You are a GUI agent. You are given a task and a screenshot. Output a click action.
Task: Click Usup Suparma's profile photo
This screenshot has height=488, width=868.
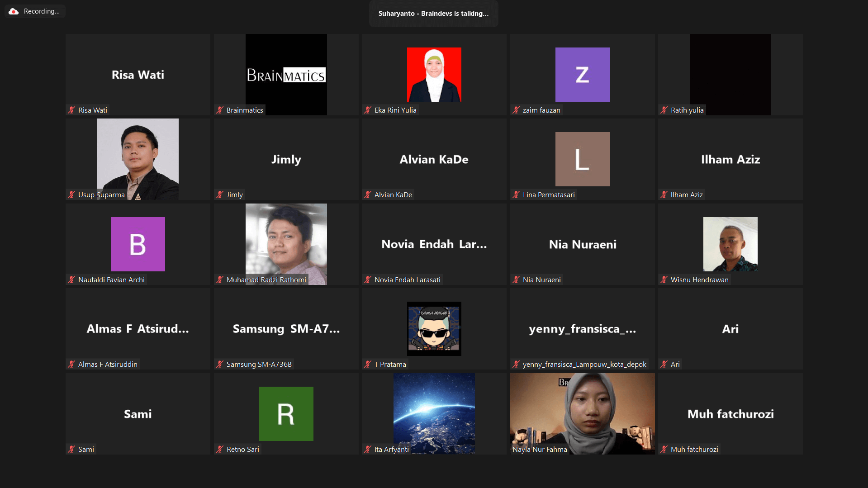[138, 158]
